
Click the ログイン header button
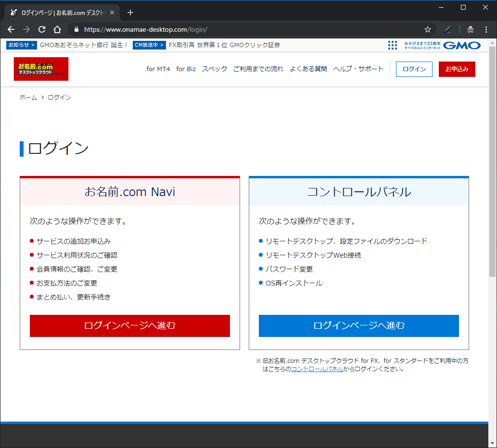414,69
